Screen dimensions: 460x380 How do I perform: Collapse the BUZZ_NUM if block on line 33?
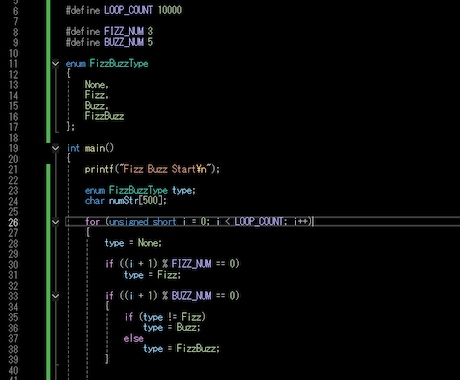(x=55, y=296)
